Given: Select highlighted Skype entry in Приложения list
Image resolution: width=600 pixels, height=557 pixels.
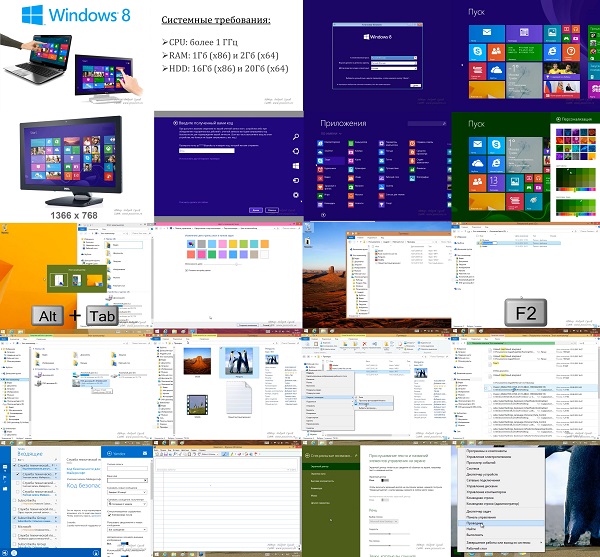Looking at the screenshot, I should click(x=331, y=161).
